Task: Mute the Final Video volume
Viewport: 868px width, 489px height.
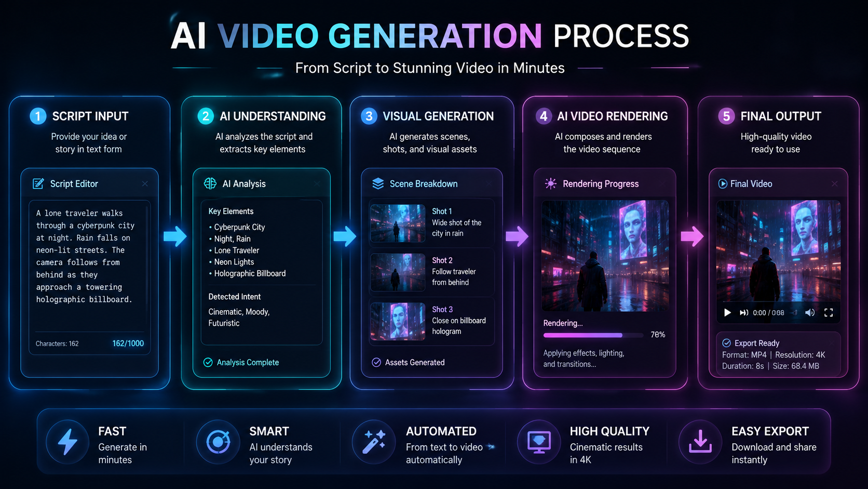Action: 810,312
